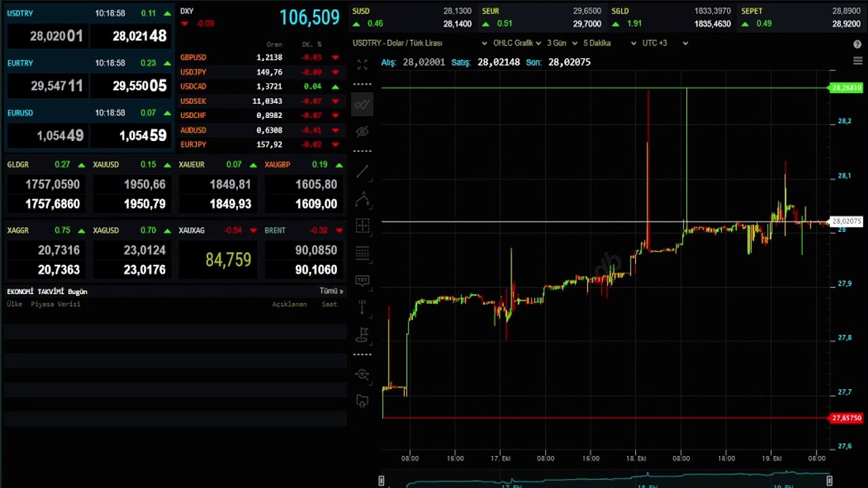This screenshot has height=488, width=868.
Task: Click the green up arrow beside EURUSD
Action: (167, 113)
